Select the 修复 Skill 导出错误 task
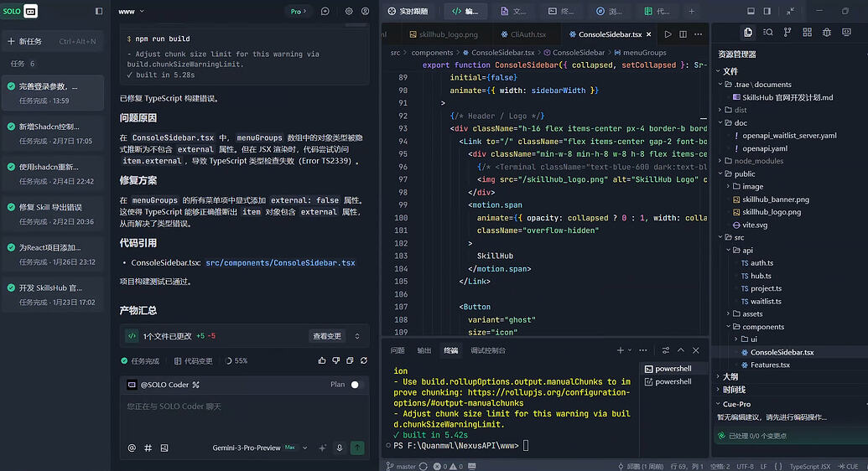Screen dimensions: 868x471 (53, 214)
